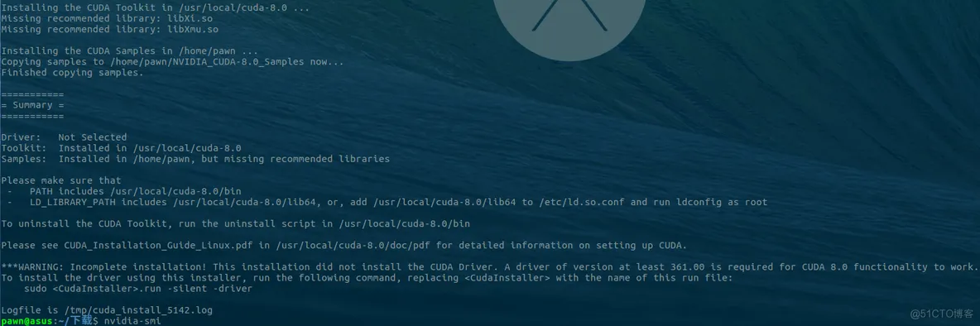Click the 'LD_LIBRARY_PATH includes' line

(x=387, y=202)
